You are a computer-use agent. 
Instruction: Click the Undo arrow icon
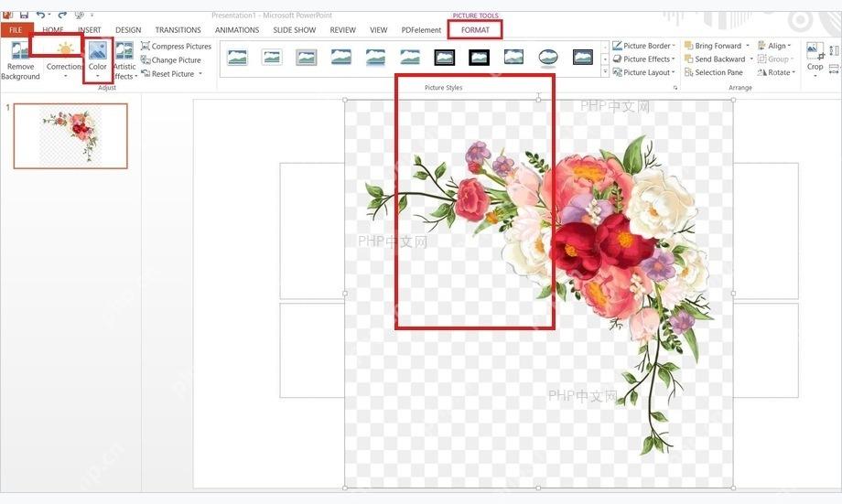tap(41, 15)
